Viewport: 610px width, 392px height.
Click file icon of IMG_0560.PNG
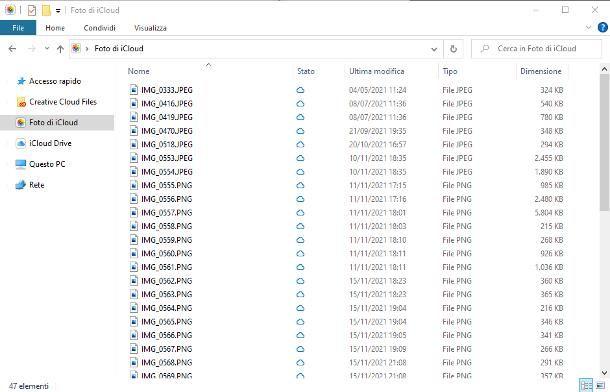coord(134,254)
